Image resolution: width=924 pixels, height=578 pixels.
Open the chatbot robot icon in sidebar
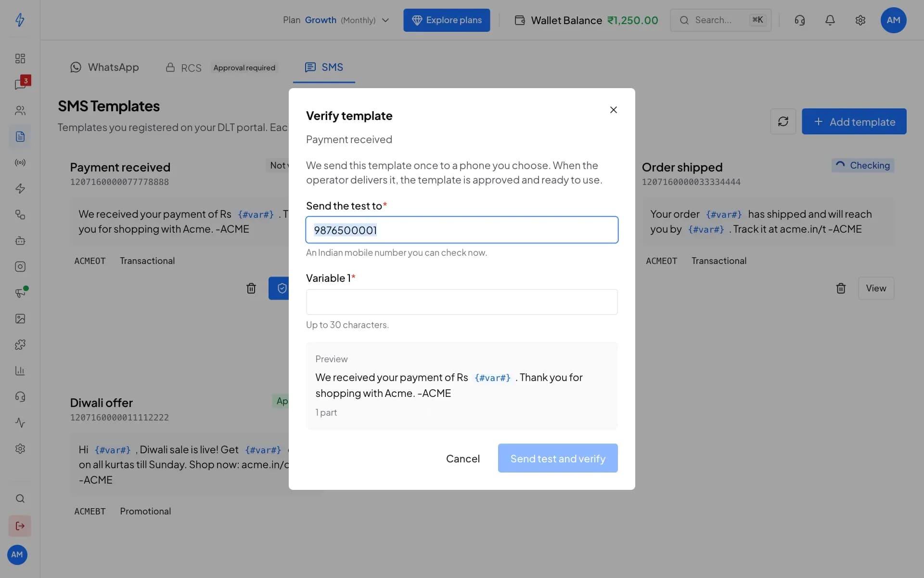[20, 240]
